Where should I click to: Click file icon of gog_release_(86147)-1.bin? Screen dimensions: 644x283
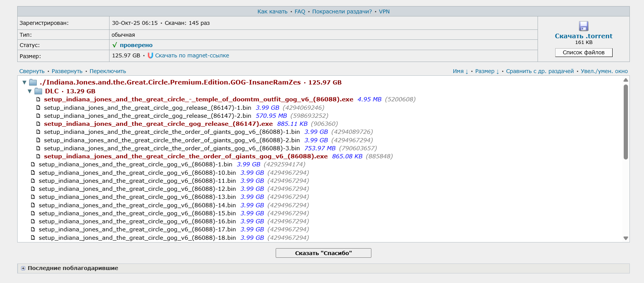click(x=38, y=108)
